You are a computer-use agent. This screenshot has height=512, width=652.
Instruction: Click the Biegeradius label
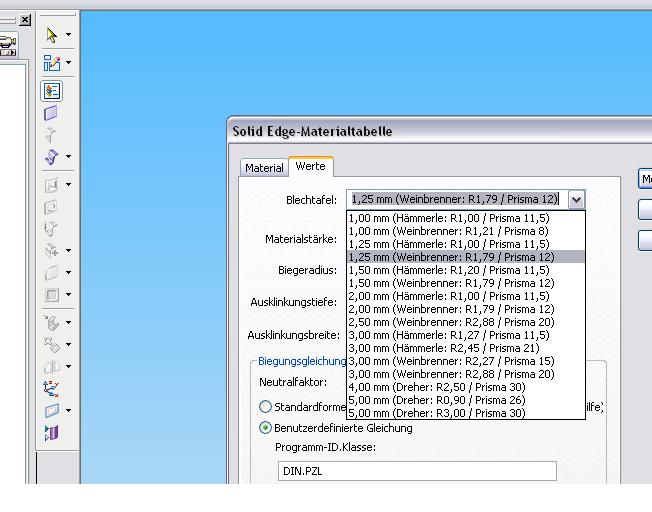click(x=307, y=270)
